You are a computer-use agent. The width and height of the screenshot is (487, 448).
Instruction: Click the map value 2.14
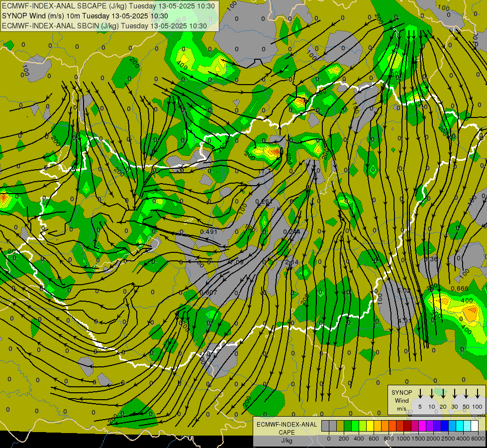[292, 262]
